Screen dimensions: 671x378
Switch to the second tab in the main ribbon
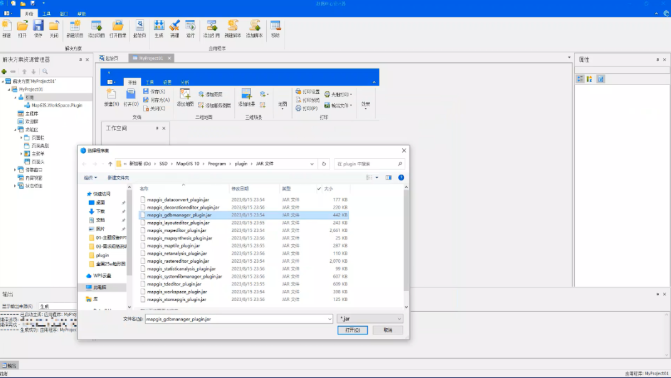point(47,14)
